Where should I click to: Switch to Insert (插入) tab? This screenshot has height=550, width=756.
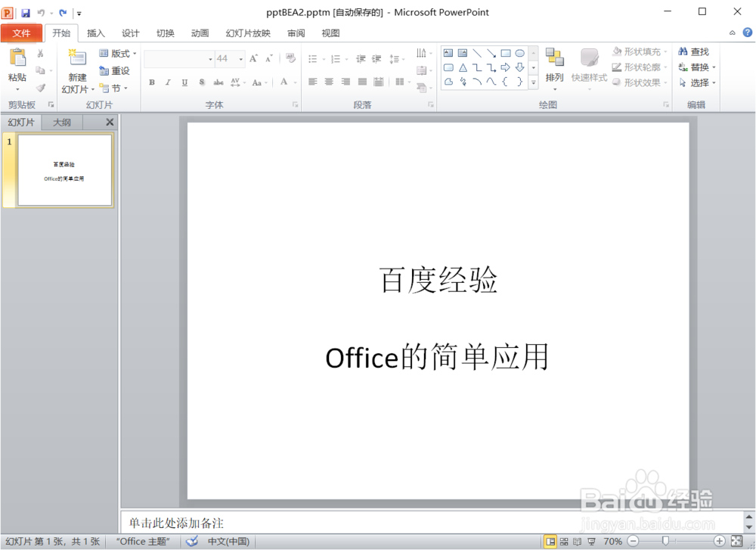click(95, 33)
